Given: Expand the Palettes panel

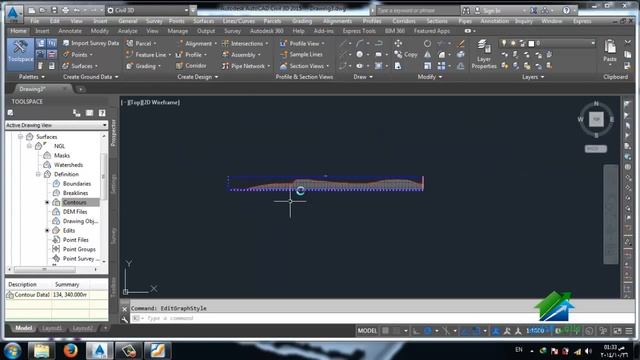Looking at the screenshot, I should pyautogui.click(x=31, y=77).
